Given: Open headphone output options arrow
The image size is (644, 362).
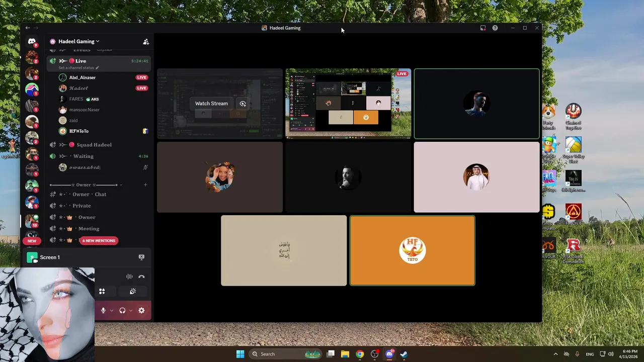Looking at the screenshot, I should [x=130, y=311].
